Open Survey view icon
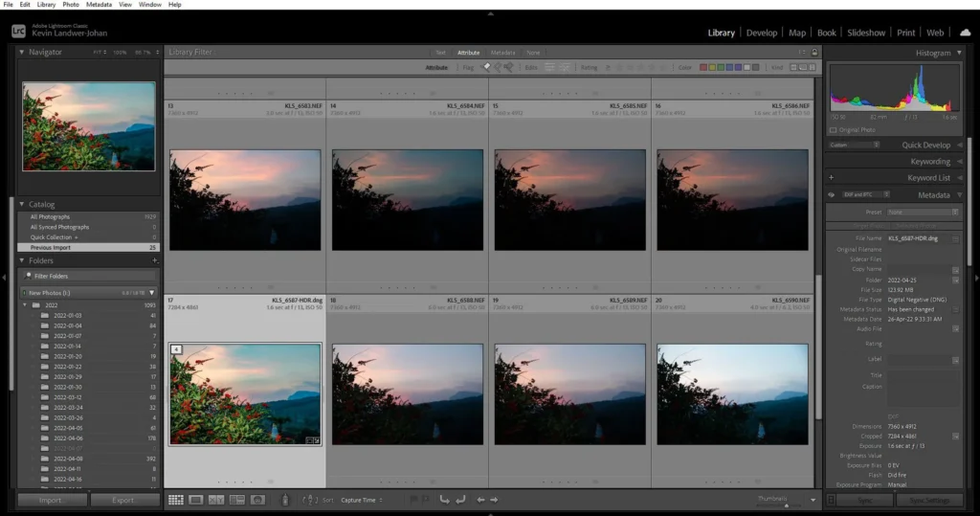 tap(236, 500)
